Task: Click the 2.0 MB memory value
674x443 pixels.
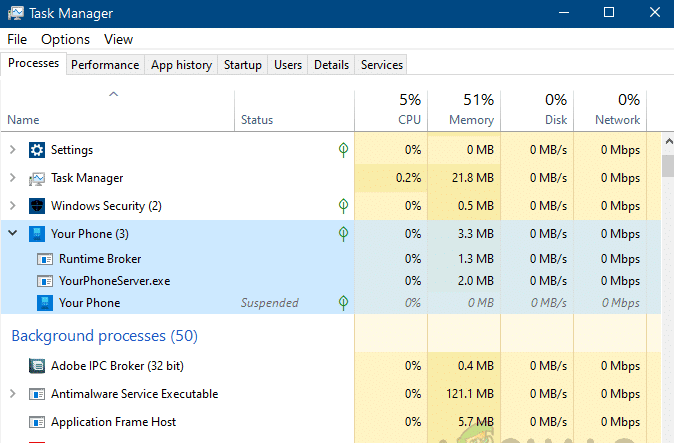Action: pos(476,281)
